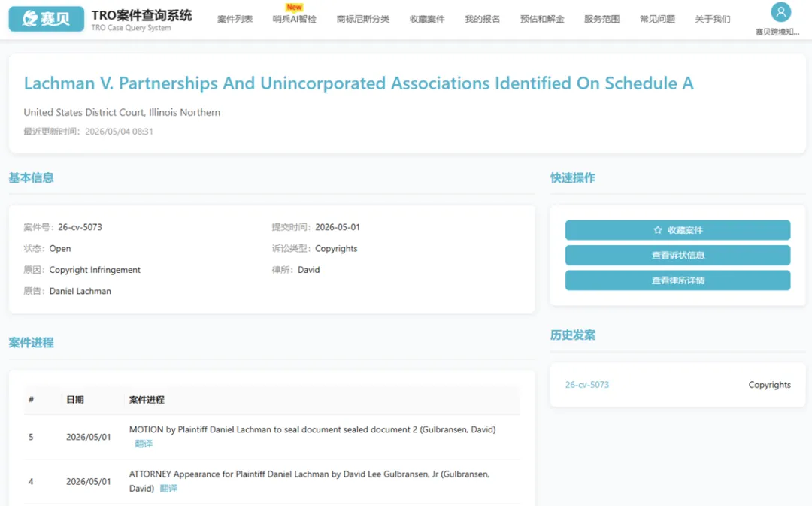Click the 查看律所详情 button
The width and height of the screenshot is (812, 506).
click(677, 280)
